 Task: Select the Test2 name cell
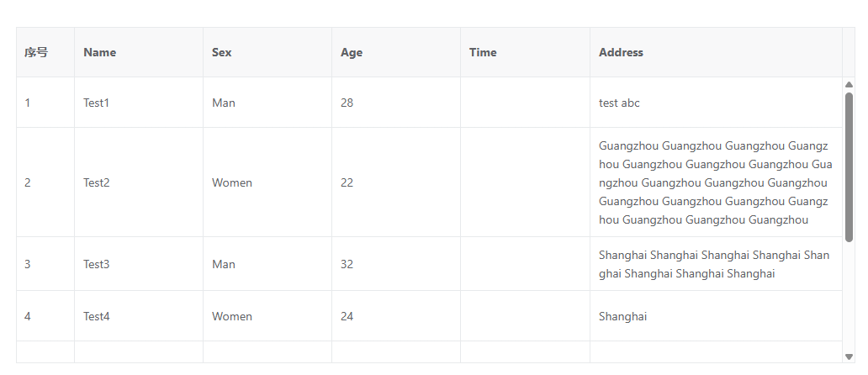97,182
